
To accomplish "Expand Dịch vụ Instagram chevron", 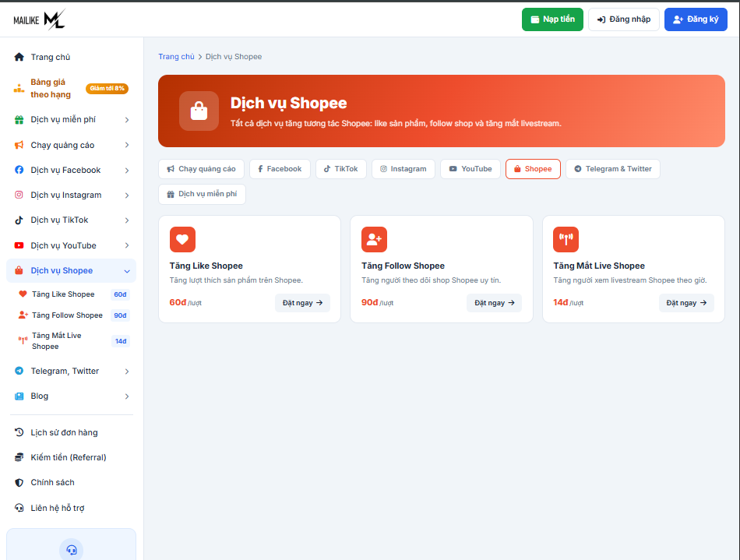I will coord(127,195).
